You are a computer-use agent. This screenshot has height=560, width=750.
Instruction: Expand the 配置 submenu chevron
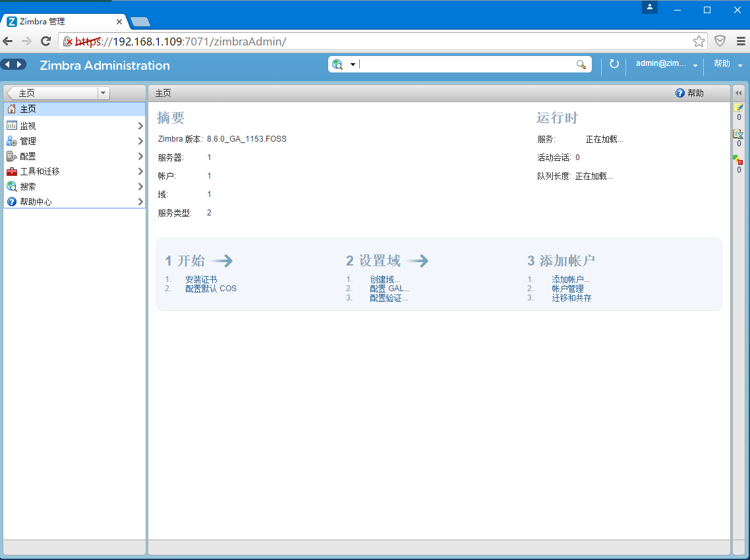click(x=140, y=156)
